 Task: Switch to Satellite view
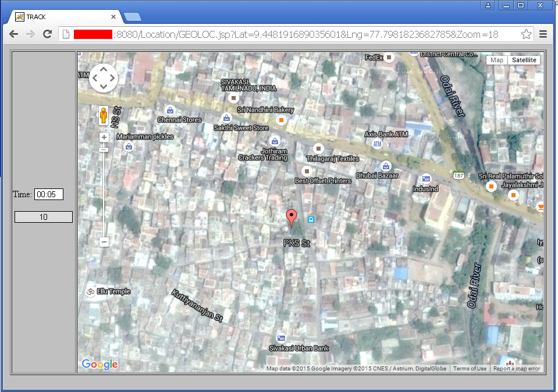point(524,60)
